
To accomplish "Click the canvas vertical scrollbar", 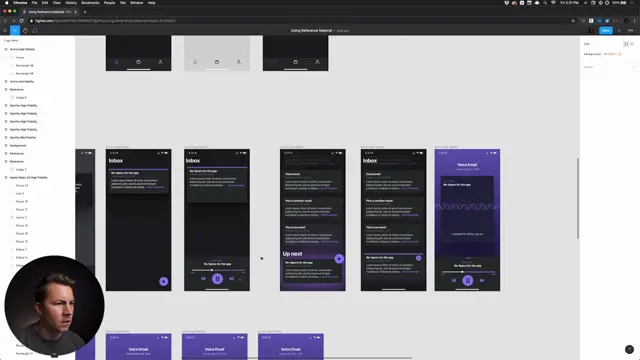I will 578,198.
